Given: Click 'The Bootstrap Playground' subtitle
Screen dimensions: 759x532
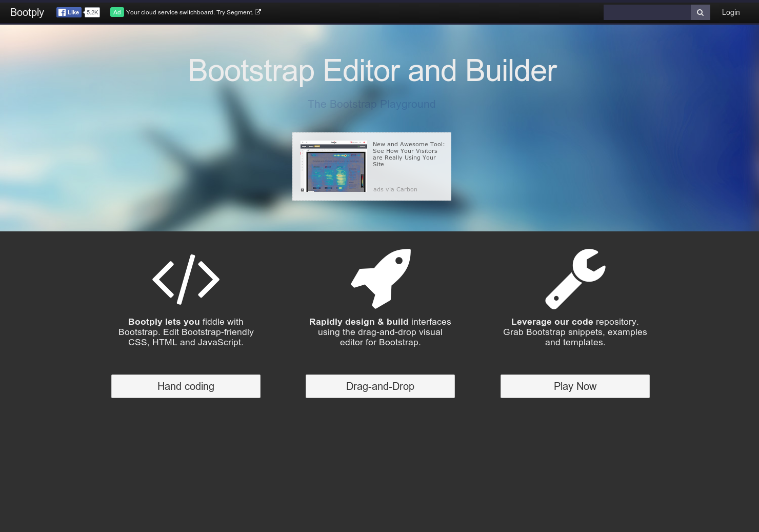Looking at the screenshot, I should point(372,104).
